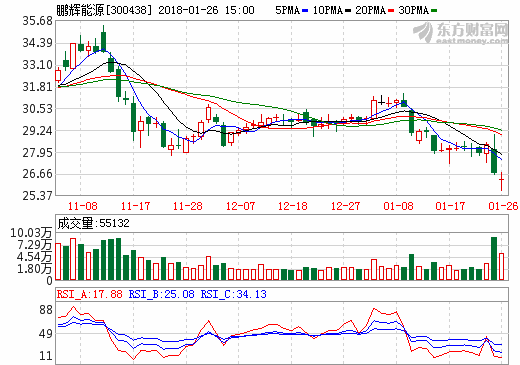Click the price axis label 26.66

[38, 174]
